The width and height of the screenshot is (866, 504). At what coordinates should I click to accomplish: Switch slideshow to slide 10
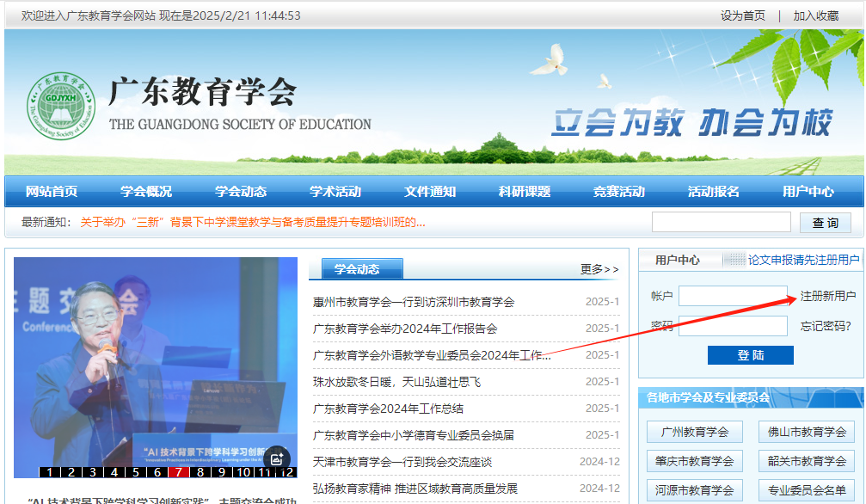click(x=243, y=472)
